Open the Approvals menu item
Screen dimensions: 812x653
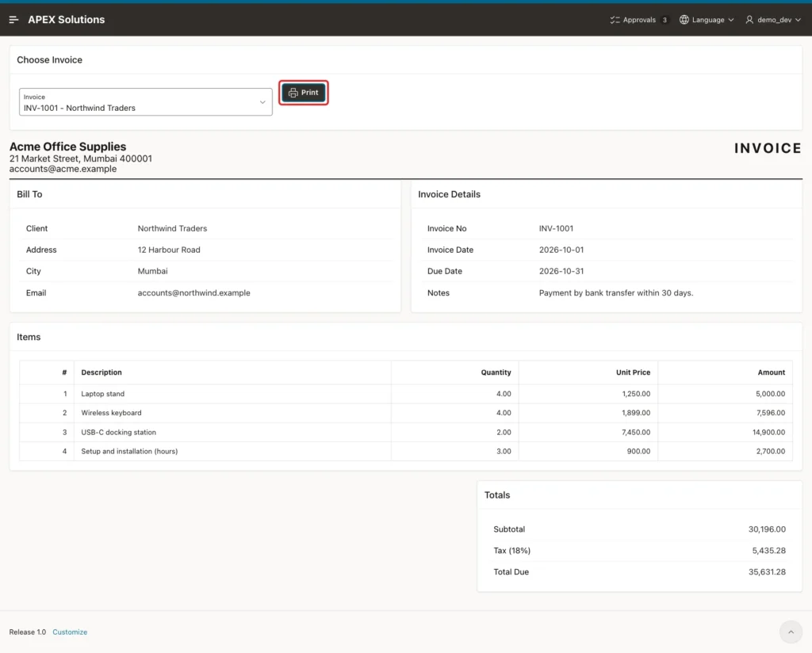coord(639,20)
